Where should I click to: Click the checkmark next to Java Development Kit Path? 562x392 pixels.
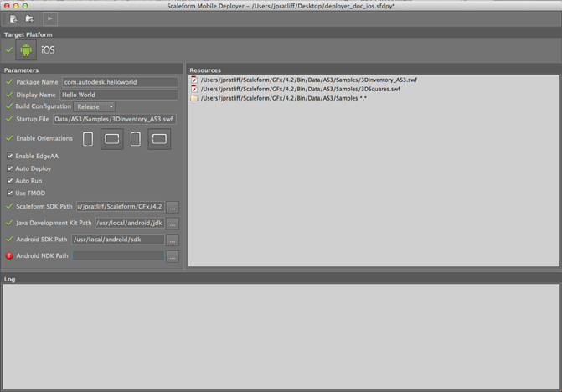tap(9, 223)
